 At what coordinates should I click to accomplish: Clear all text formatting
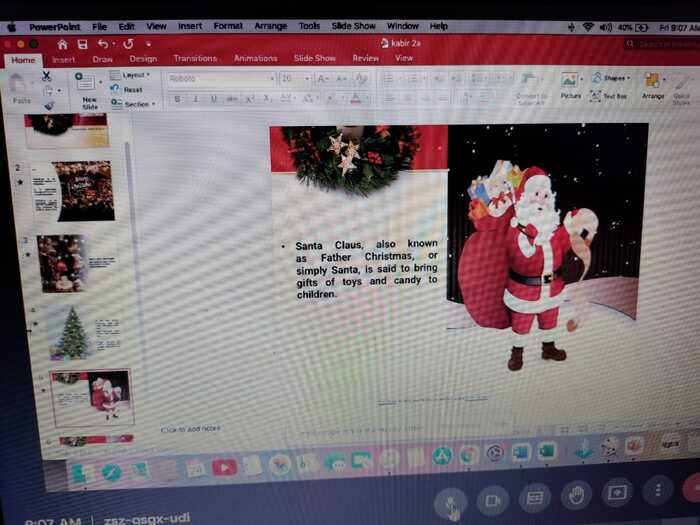(x=361, y=79)
